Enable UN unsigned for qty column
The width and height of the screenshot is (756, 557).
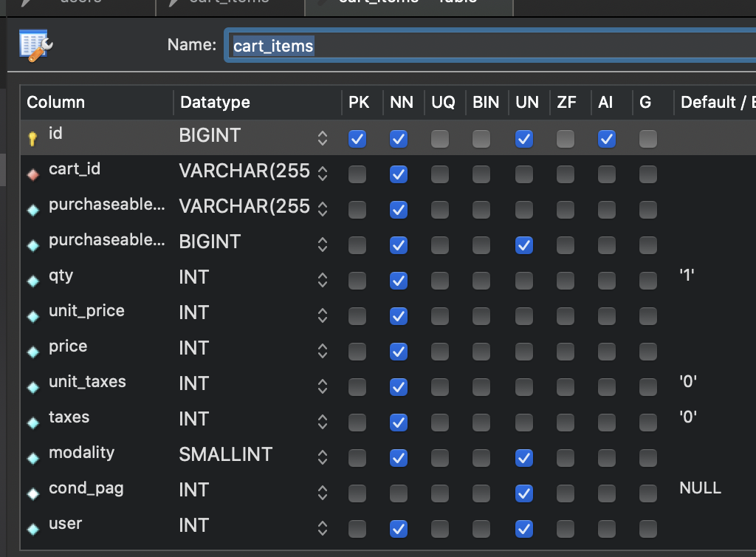[524, 281]
